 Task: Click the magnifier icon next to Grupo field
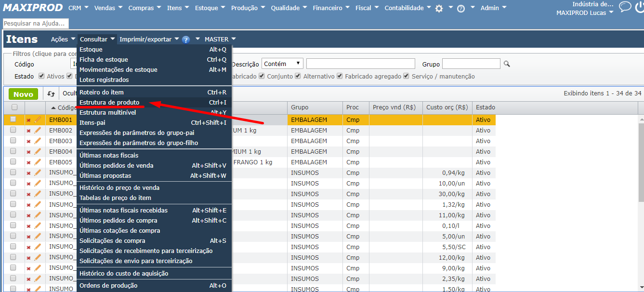(507, 64)
